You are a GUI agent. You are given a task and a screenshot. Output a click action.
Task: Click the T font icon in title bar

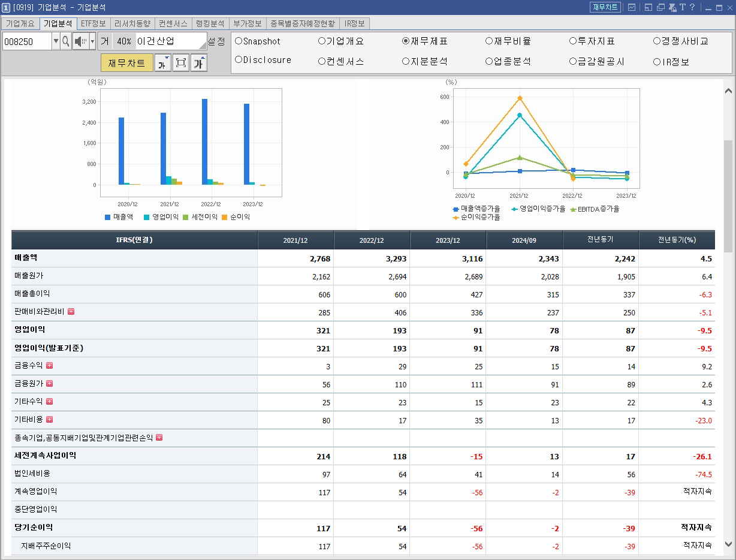pos(683,7)
